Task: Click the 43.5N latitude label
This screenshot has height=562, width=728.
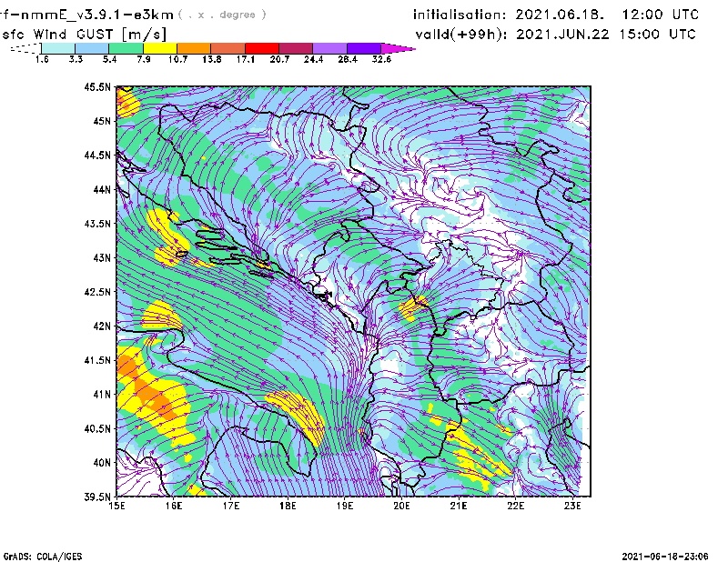Action: 97,224
